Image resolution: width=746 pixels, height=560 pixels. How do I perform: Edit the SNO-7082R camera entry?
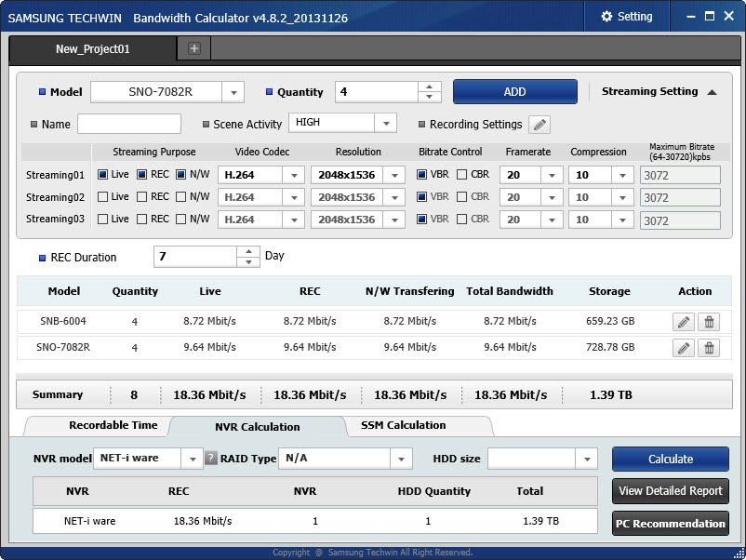click(684, 348)
